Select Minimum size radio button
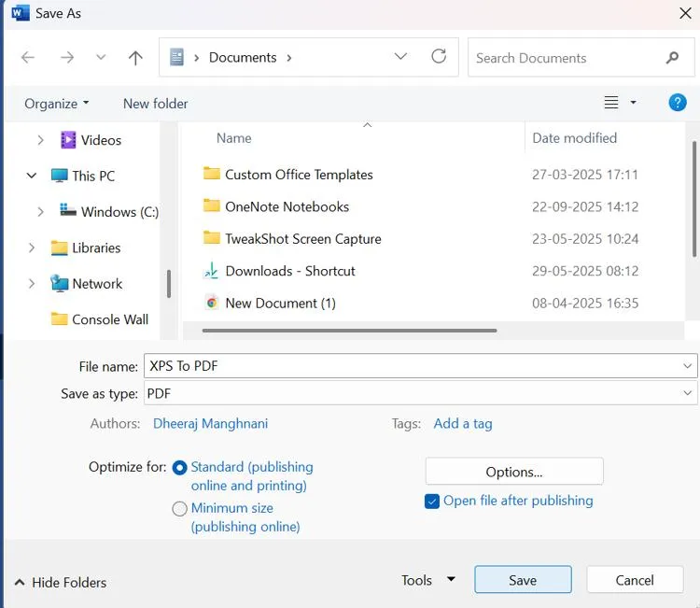This screenshot has width=700, height=608. (180, 509)
